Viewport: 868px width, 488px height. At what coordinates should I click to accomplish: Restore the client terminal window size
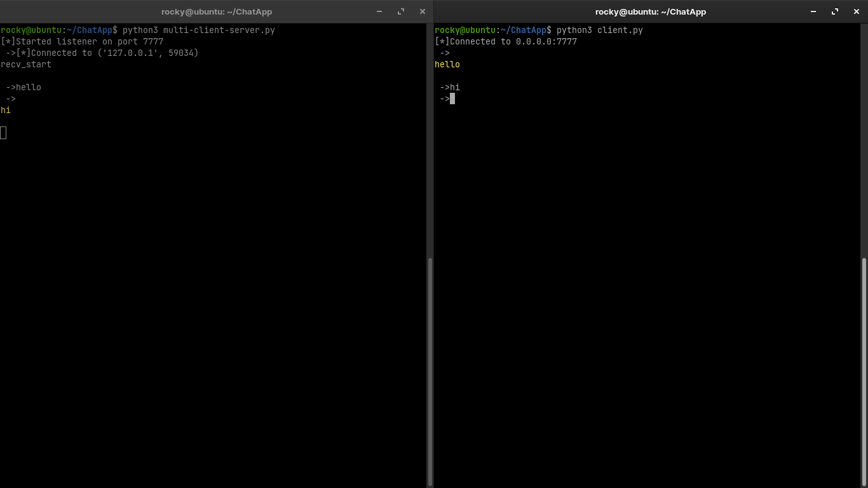[x=834, y=11]
